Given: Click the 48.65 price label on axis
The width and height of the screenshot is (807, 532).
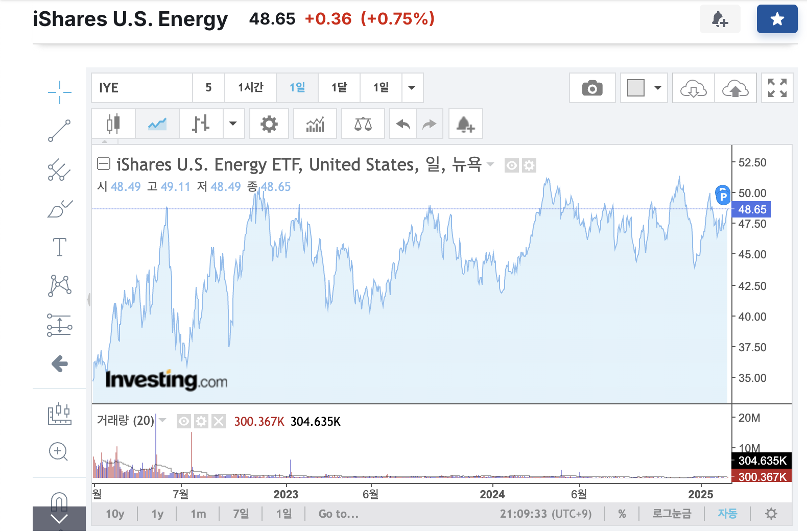Looking at the screenshot, I should coord(752,209).
